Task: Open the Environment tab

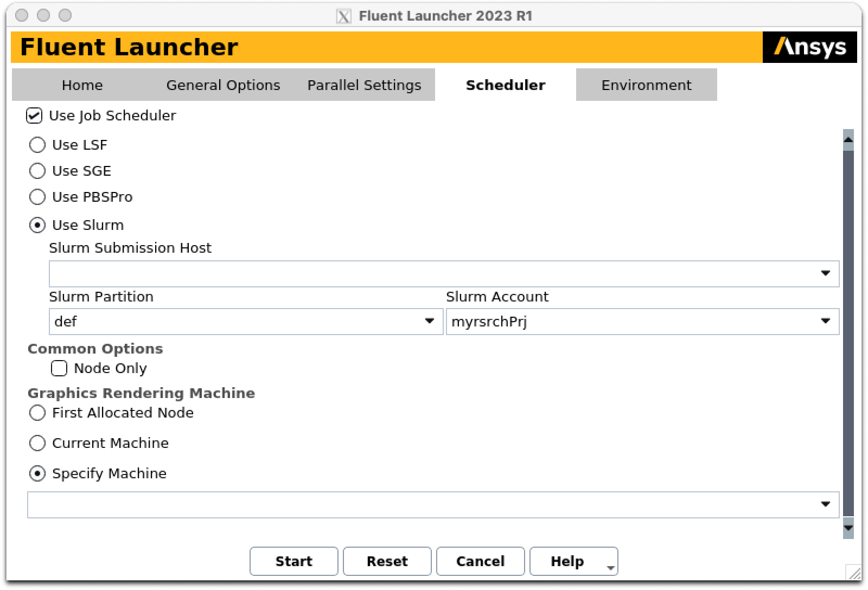Action: [x=647, y=85]
